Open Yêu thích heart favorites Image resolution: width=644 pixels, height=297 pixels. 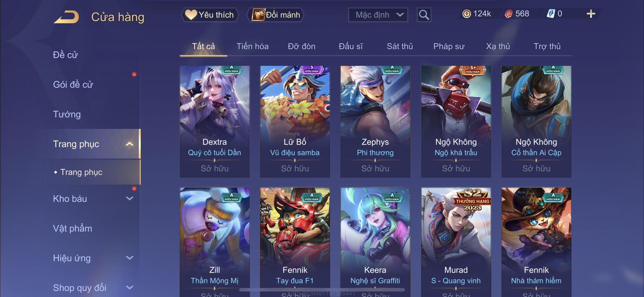click(x=210, y=15)
